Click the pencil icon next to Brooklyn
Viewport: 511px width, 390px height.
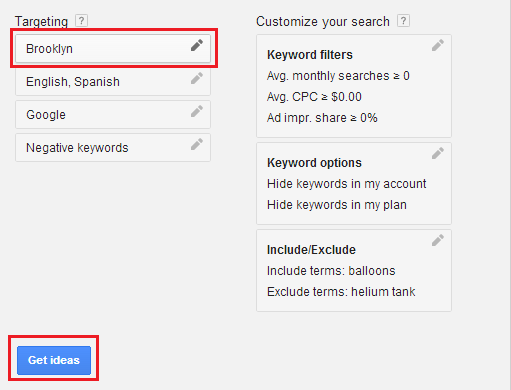pyautogui.click(x=197, y=45)
